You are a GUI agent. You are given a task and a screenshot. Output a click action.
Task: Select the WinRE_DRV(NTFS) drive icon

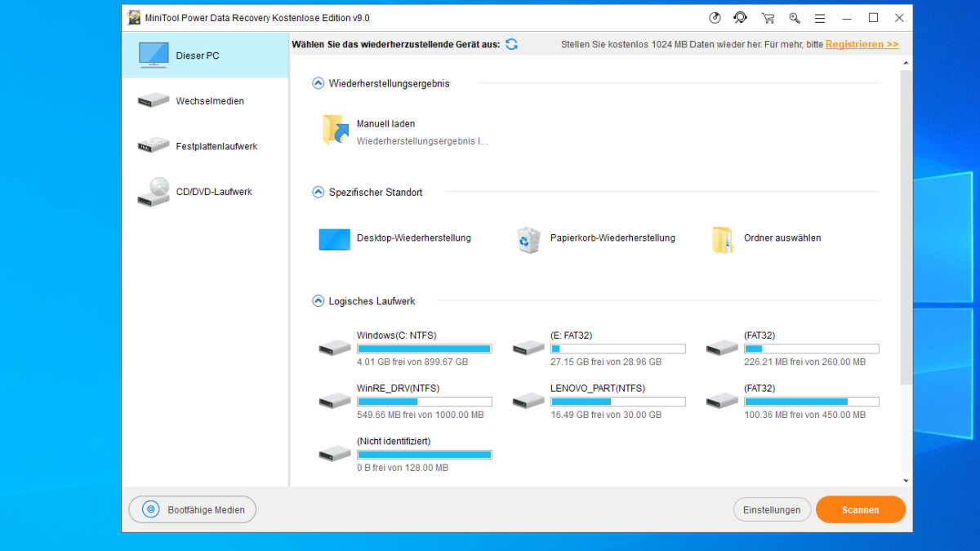(335, 401)
